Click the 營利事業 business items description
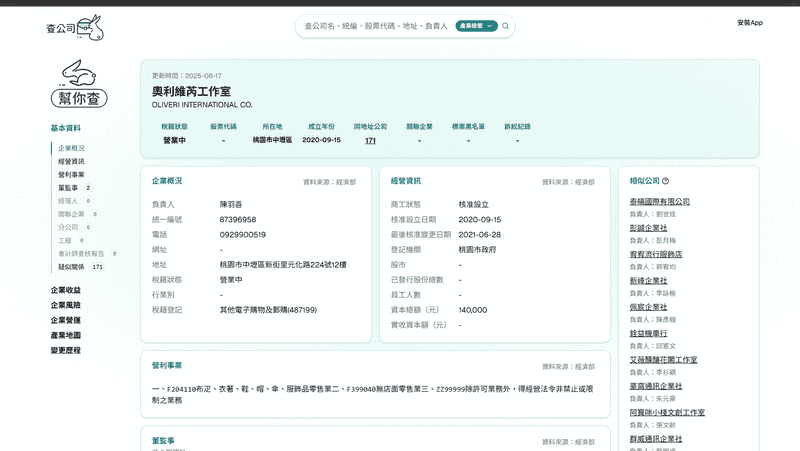Viewport: 800px width, 451px height. point(372,394)
